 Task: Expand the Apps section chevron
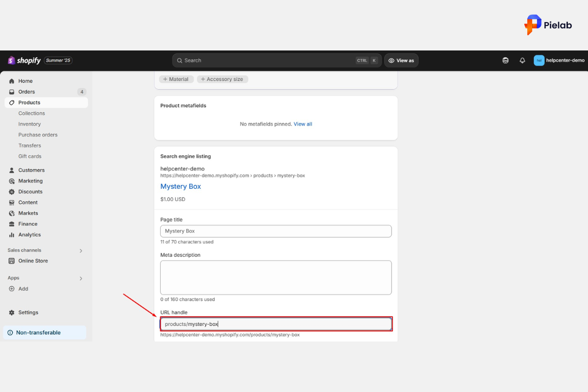click(81, 278)
